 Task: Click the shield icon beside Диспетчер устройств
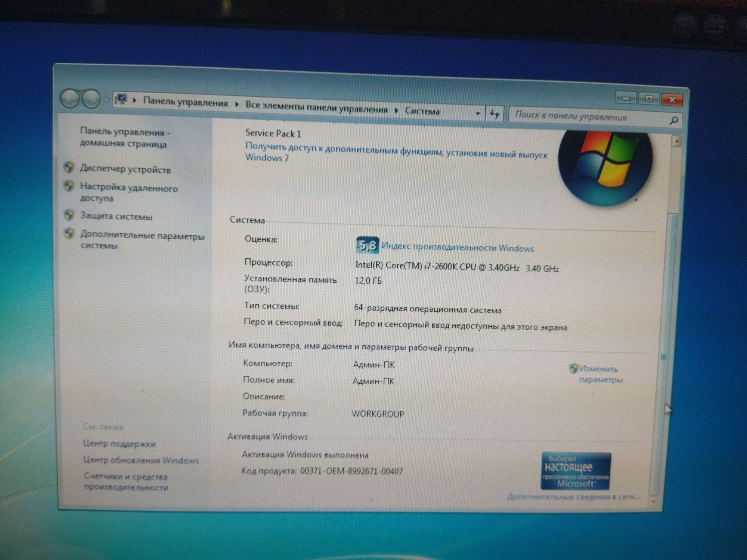tap(69, 167)
